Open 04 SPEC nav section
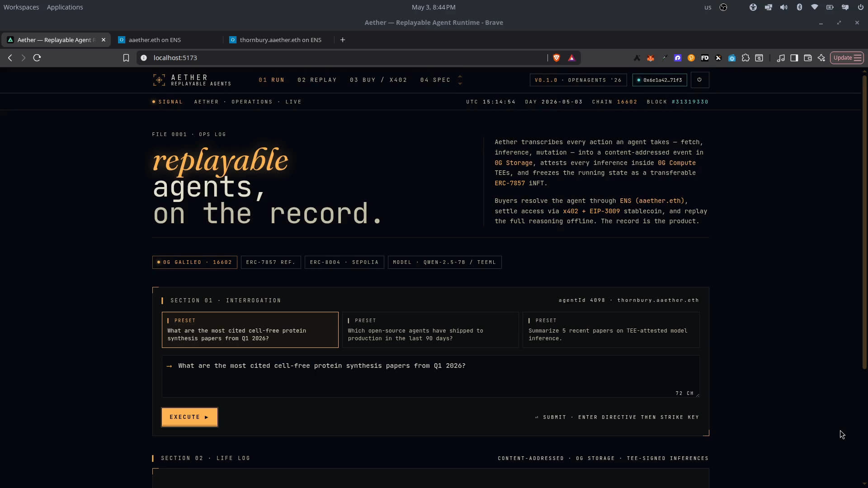 [435, 80]
